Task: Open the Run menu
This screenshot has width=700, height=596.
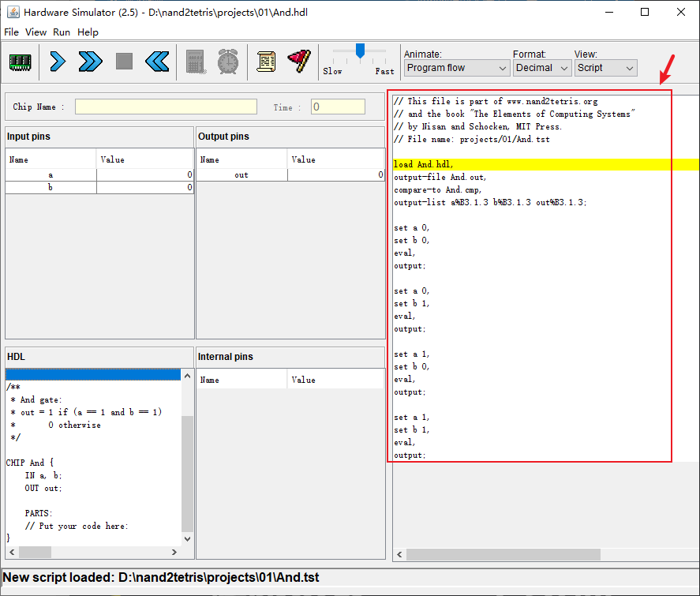Action: pos(62,32)
